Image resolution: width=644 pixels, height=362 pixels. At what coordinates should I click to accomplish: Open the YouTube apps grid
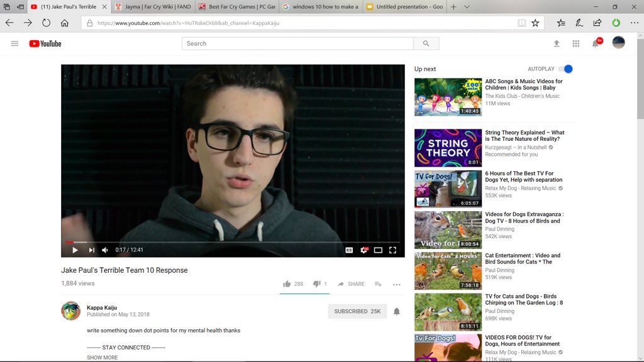[x=576, y=43]
